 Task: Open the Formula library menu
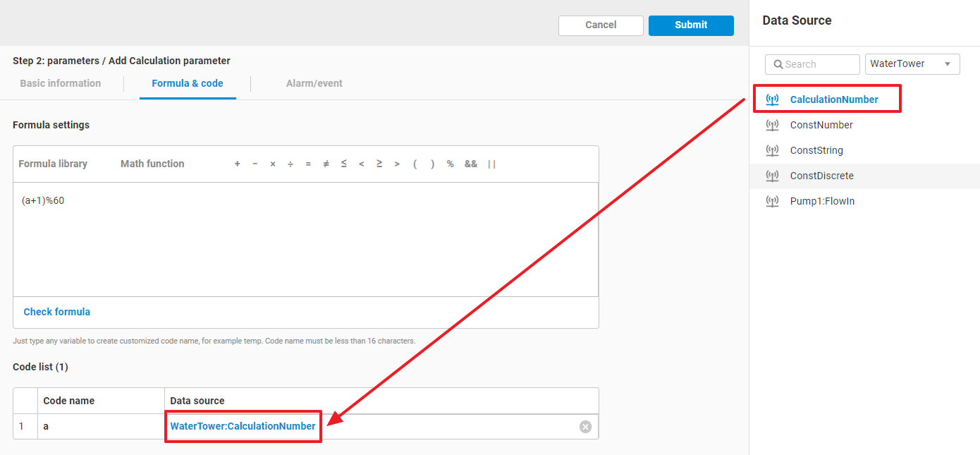pyautogui.click(x=53, y=164)
